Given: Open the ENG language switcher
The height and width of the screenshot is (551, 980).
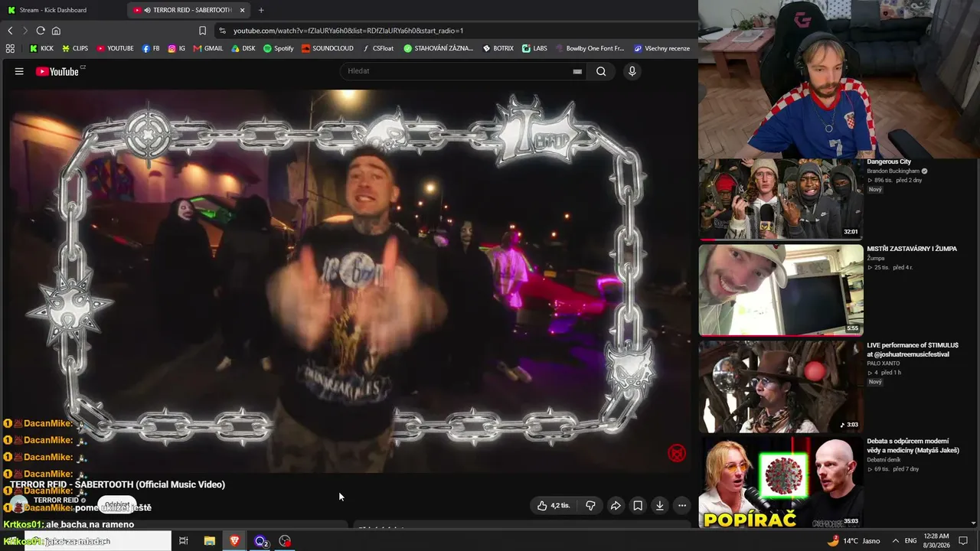Looking at the screenshot, I should pos(911,541).
